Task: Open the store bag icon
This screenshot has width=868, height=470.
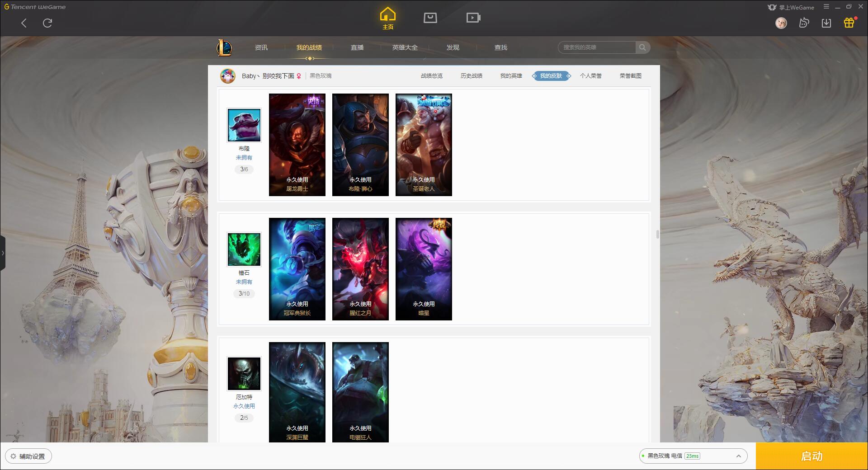Action: click(430, 18)
